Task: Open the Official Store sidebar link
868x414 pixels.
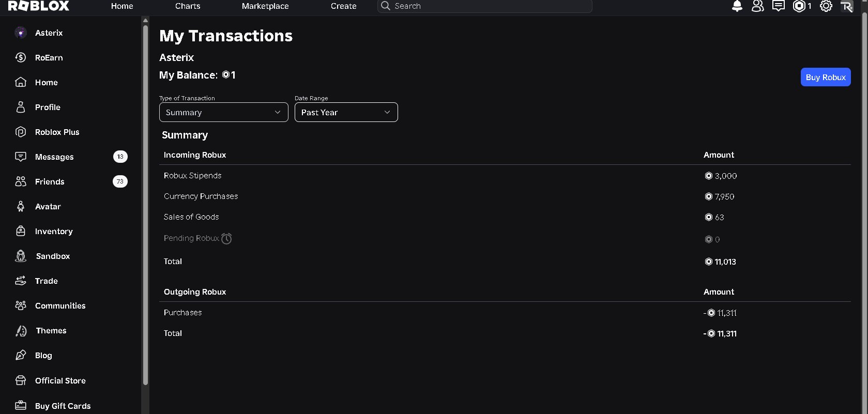Action: point(60,380)
